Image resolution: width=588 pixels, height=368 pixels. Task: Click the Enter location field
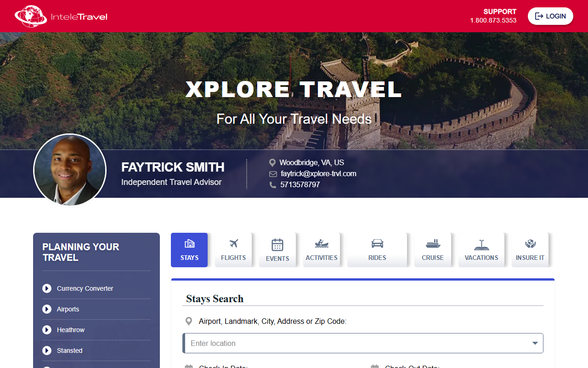(x=363, y=343)
